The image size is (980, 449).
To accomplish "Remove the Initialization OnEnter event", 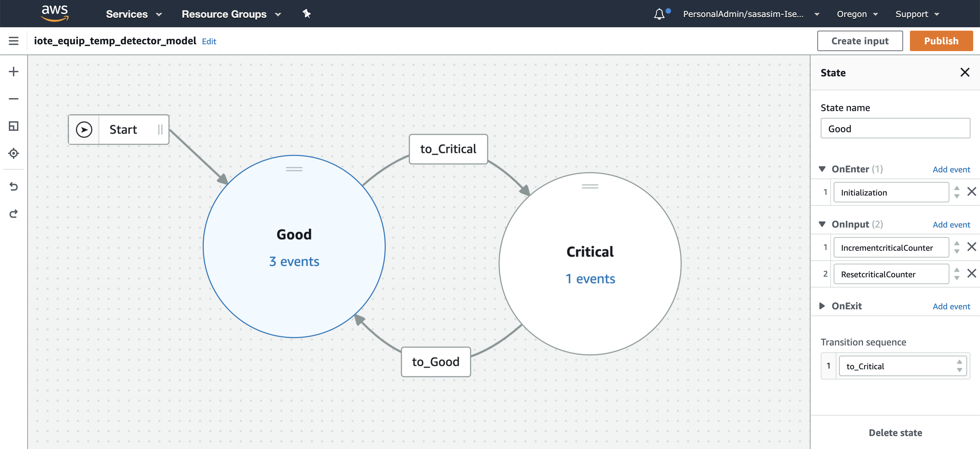I will [x=971, y=191].
